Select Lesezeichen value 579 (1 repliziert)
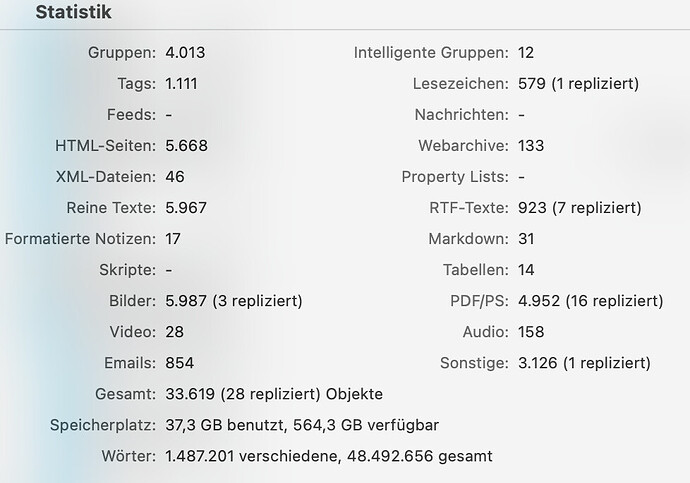The width and height of the screenshot is (690, 483). (578, 84)
